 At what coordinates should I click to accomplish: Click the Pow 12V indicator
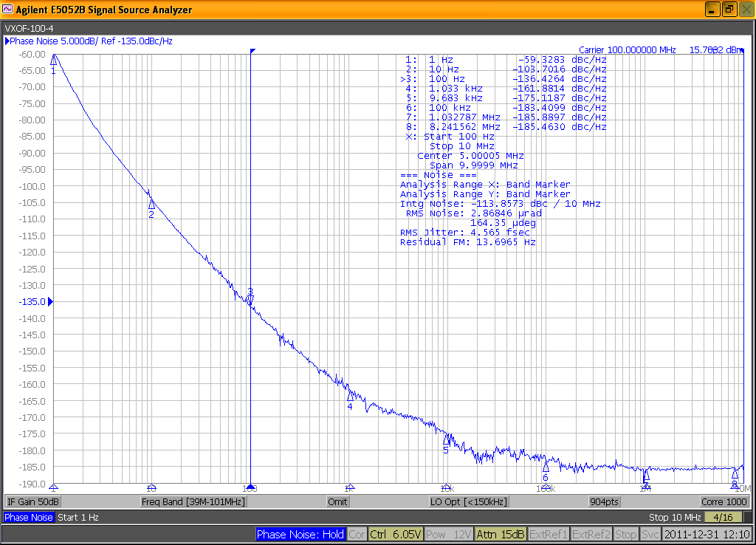(x=448, y=535)
